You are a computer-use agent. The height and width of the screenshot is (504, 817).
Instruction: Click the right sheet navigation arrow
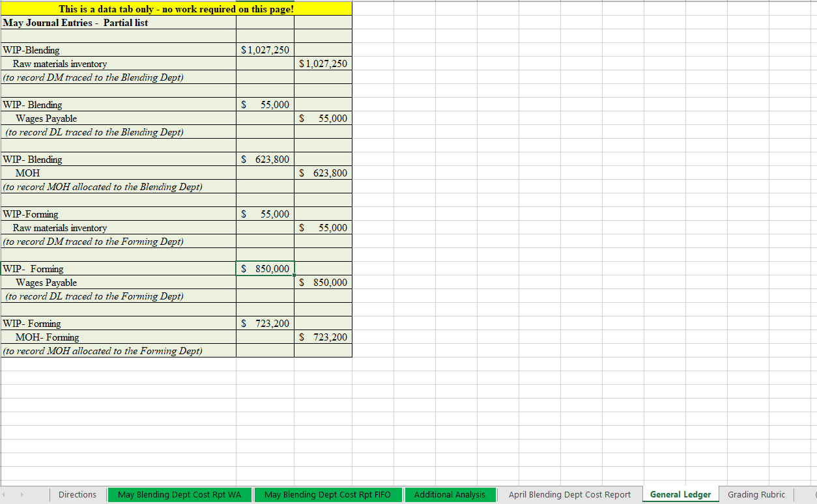(22, 494)
